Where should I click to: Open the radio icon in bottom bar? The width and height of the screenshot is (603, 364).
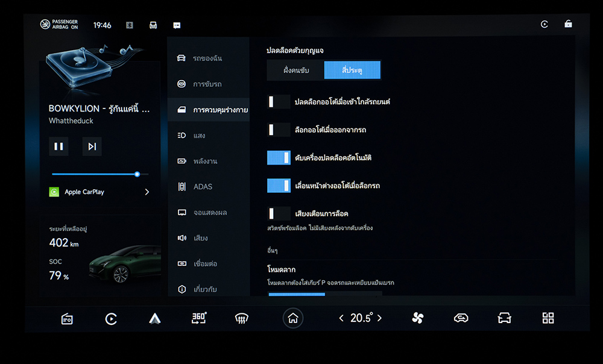click(x=67, y=319)
